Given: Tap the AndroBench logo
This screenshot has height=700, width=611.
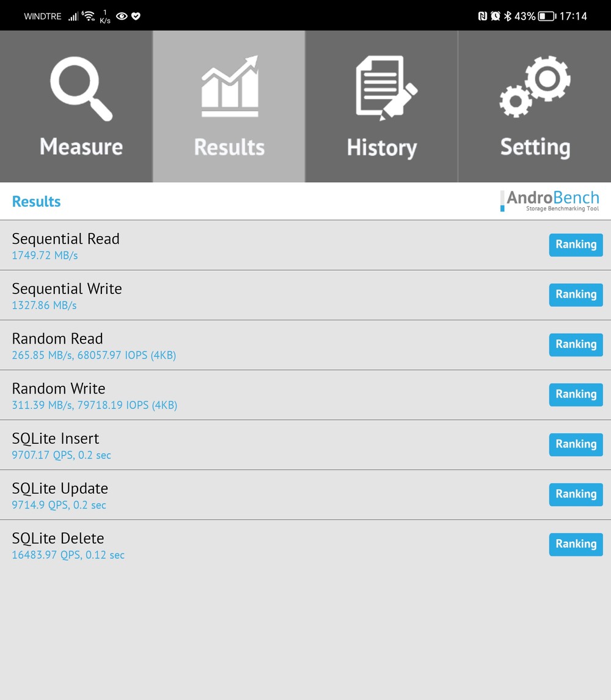Looking at the screenshot, I should tap(549, 201).
